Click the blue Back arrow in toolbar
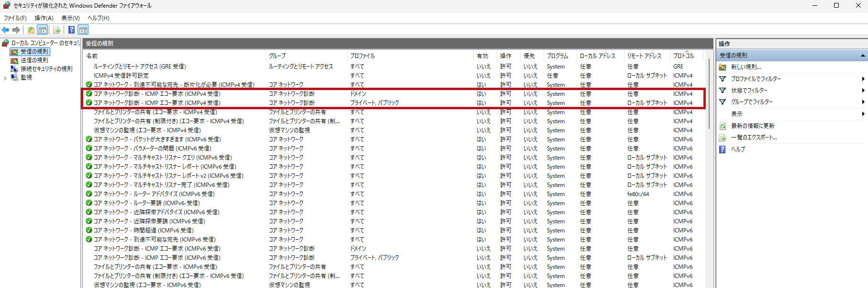The width and height of the screenshot is (868, 288). tap(6, 30)
